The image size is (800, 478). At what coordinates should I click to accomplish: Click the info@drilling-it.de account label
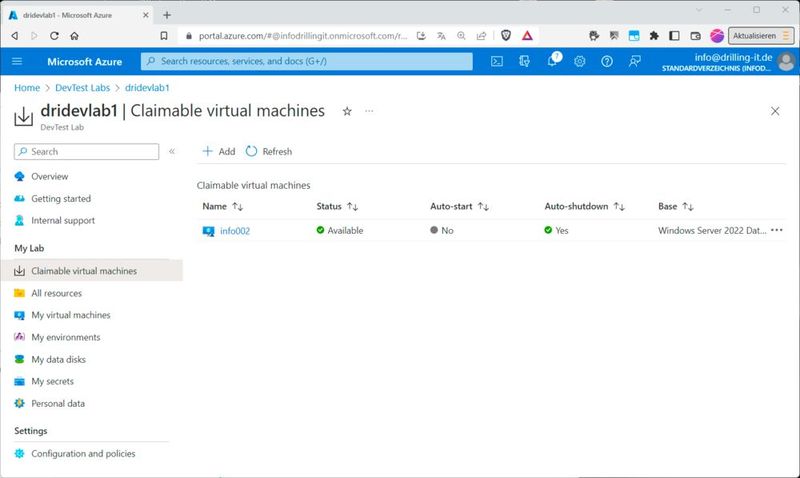[x=733, y=57]
